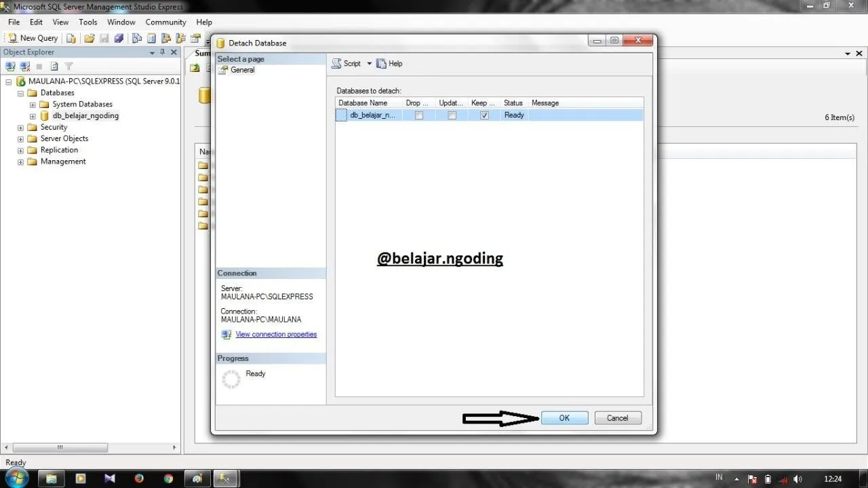Click the Open File folder icon in toolbar
Viewport: 868px width, 488px height.
pos(90,38)
